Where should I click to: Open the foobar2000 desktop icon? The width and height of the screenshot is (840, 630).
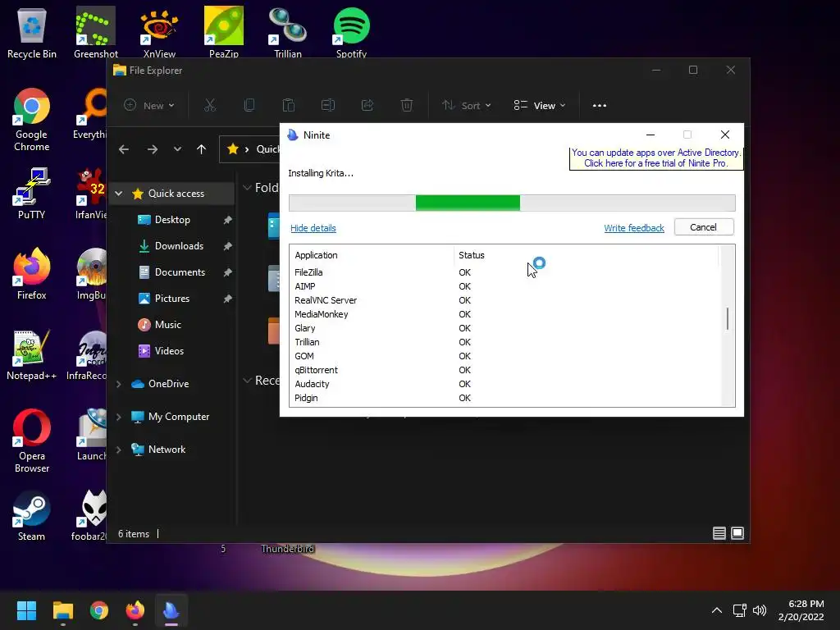89,515
